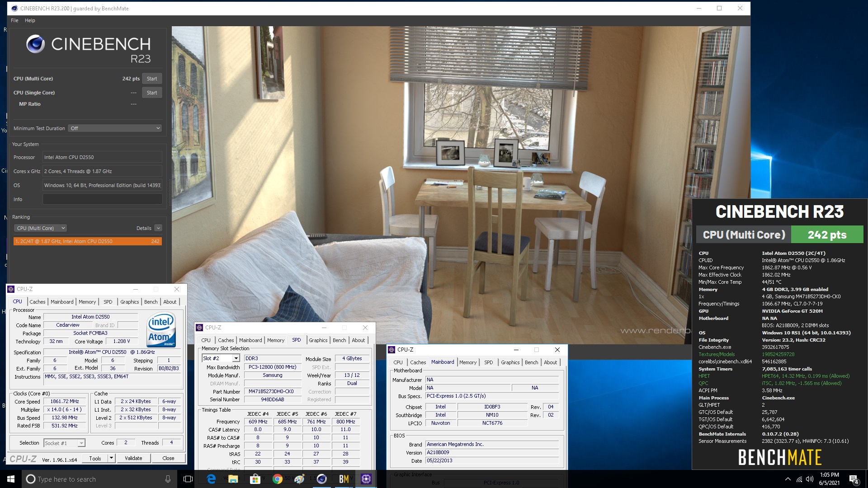Open the network status tray icon

tap(799, 479)
